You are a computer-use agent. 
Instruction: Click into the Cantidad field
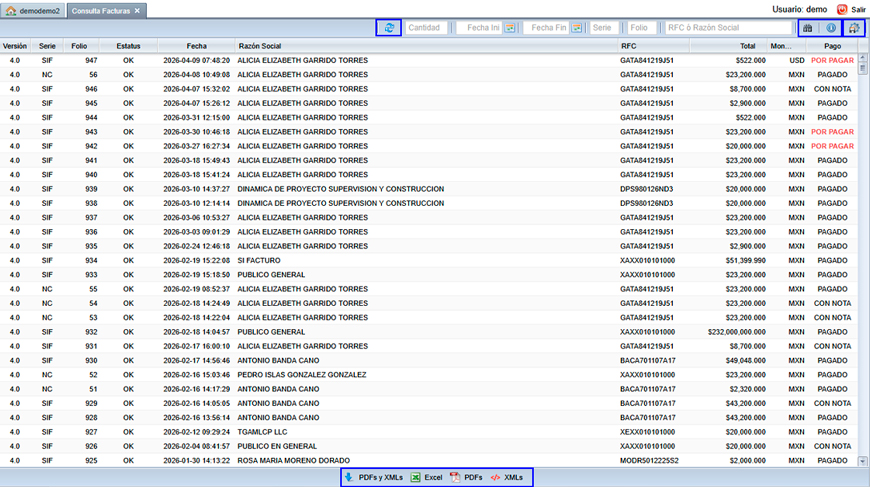pos(426,28)
